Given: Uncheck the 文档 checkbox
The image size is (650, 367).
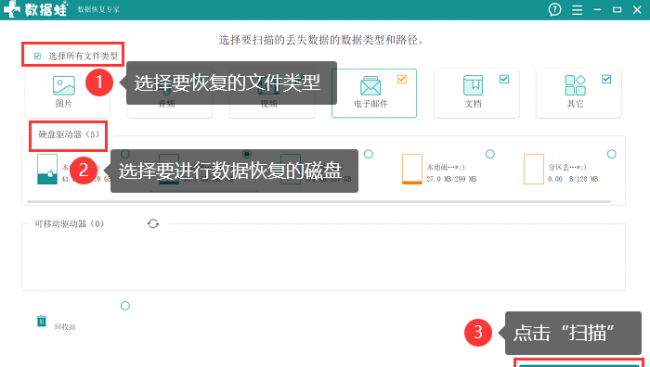Looking at the screenshot, I should (504, 79).
